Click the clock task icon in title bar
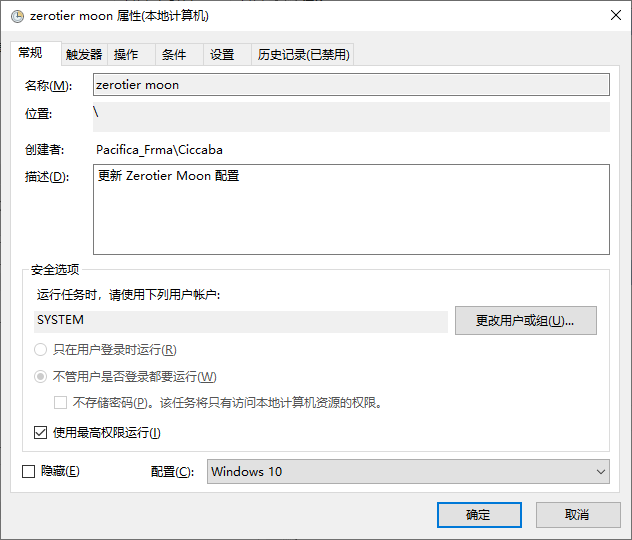Screen dimensions: 632x540 tap(17, 16)
